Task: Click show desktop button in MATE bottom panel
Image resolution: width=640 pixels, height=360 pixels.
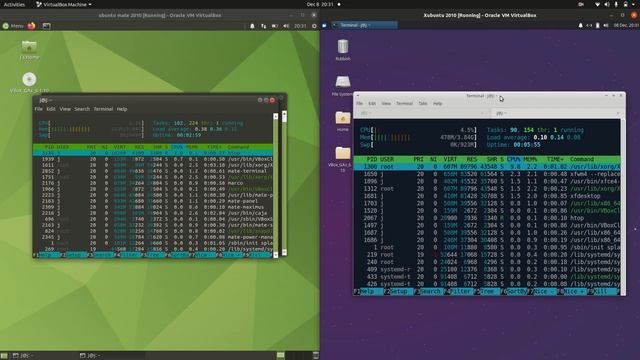Action: 4,356
